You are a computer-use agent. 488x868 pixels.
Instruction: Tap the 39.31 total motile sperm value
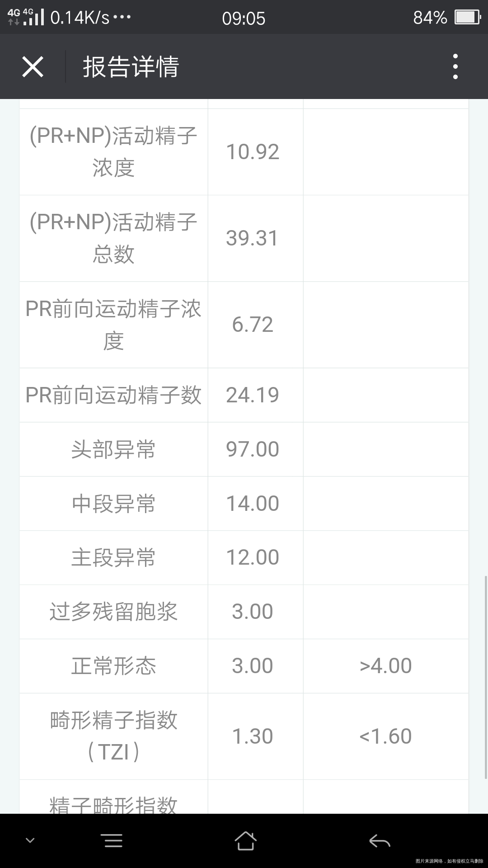coord(253,238)
